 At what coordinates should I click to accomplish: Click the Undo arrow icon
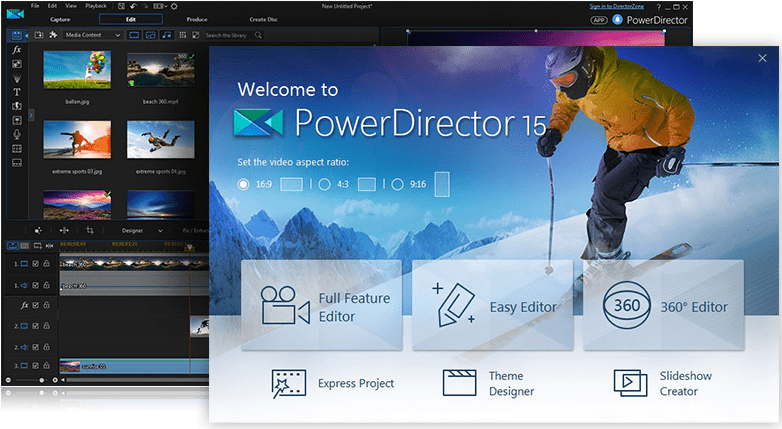[134, 6]
